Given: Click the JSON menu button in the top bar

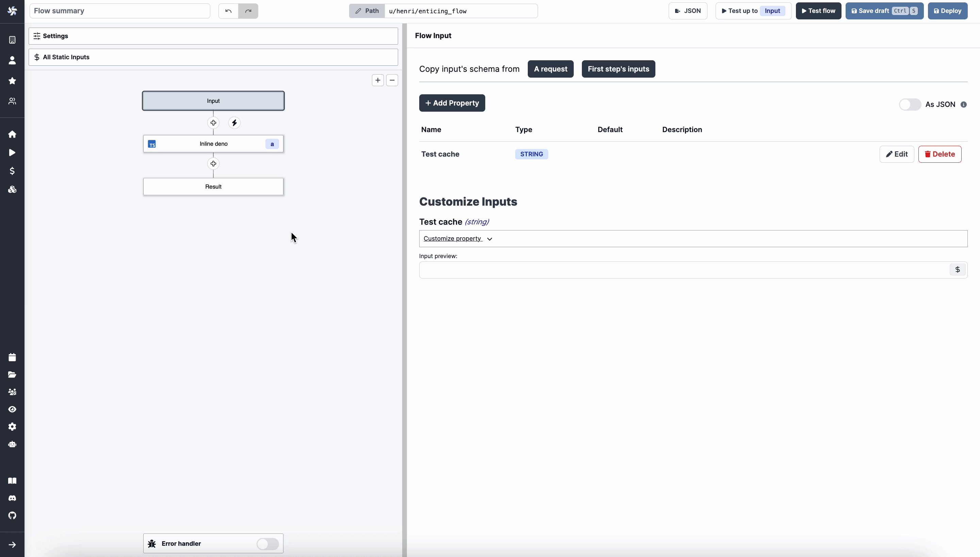Looking at the screenshot, I should pyautogui.click(x=687, y=11).
